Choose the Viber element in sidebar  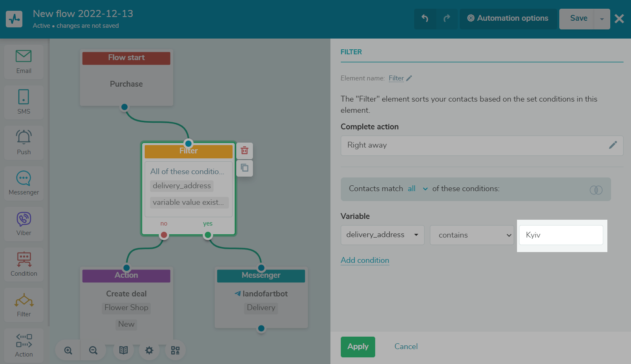24,223
